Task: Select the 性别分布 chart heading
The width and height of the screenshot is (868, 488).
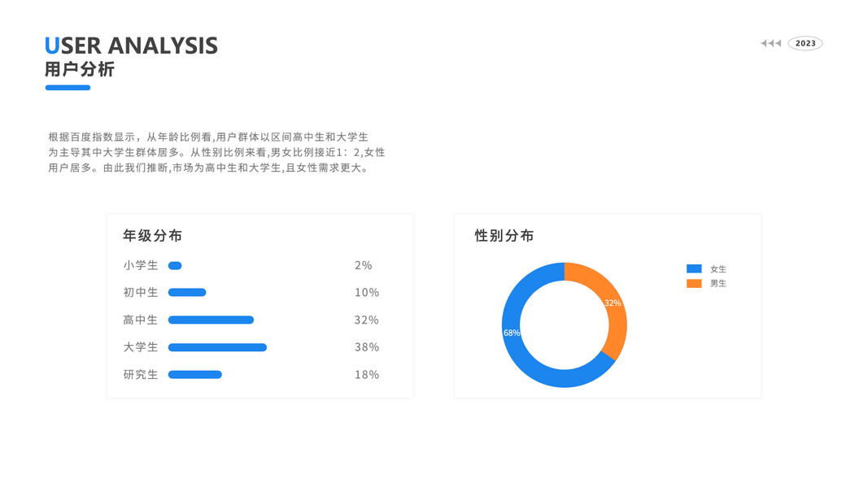Action: 504,236
